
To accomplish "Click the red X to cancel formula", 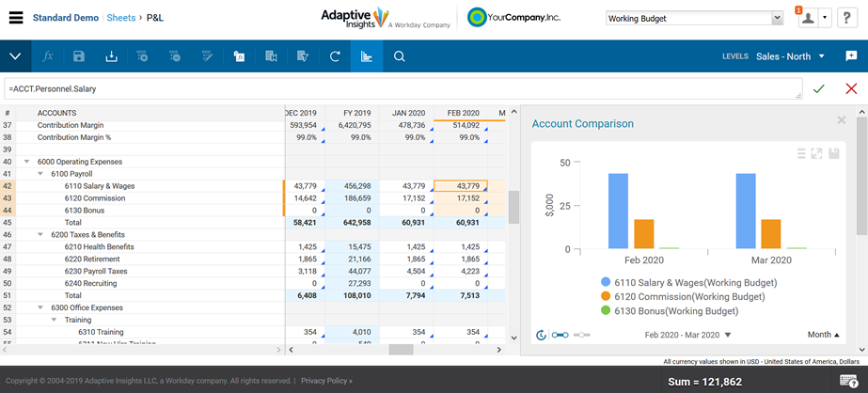I will pyautogui.click(x=851, y=88).
